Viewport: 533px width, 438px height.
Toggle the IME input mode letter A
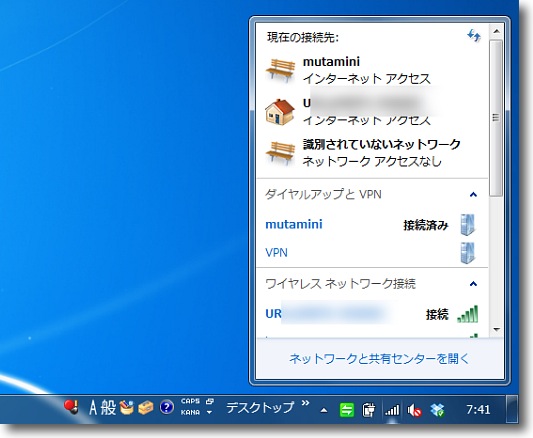pyautogui.click(x=93, y=407)
